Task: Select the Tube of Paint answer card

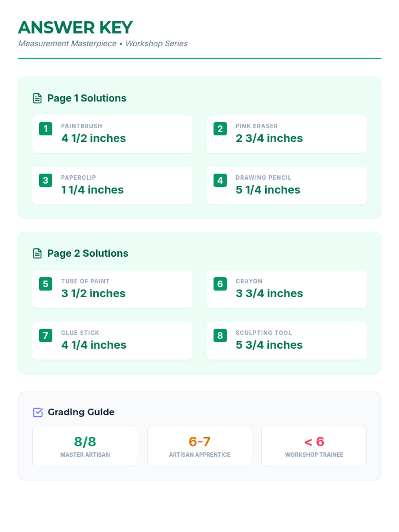Action: (112, 289)
